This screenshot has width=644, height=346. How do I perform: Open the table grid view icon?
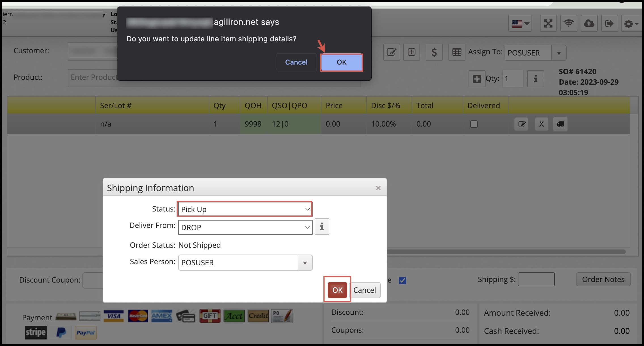[x=457, y=52]
